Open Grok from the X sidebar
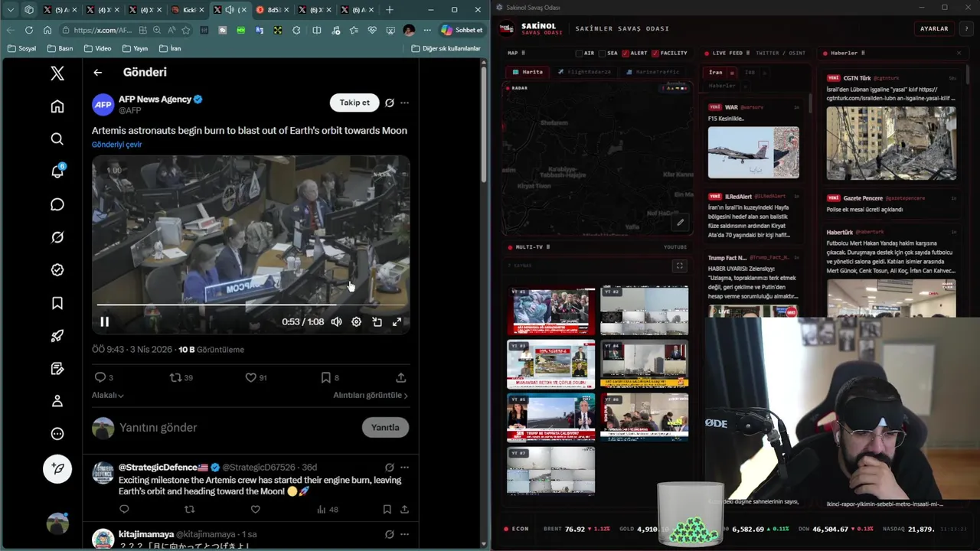Viewport: 980px width, 551px height. (57, 237)
